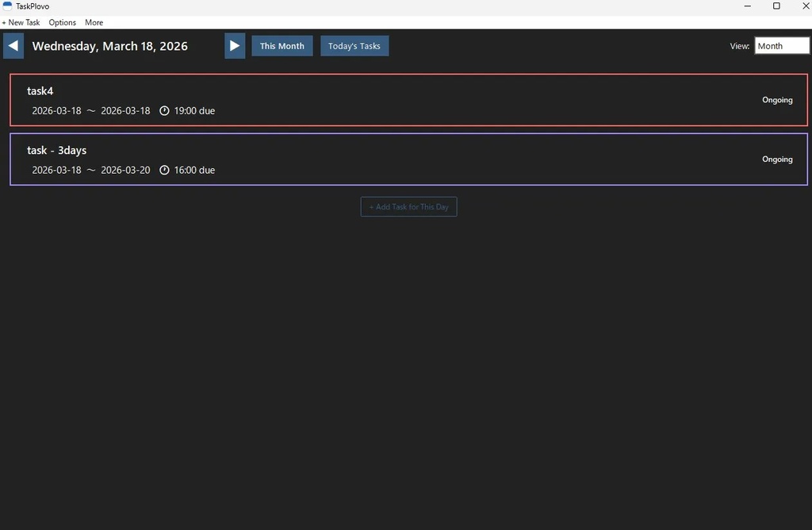
Task: Click the 19:00 due time text
Action: coord(194,110)
